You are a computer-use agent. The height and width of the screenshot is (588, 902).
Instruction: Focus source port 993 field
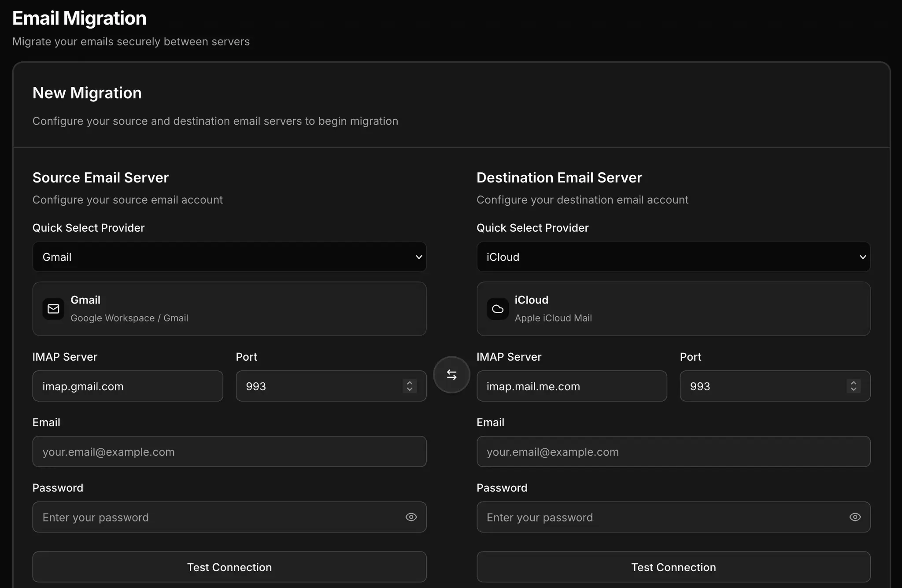(x=331, y=386)
